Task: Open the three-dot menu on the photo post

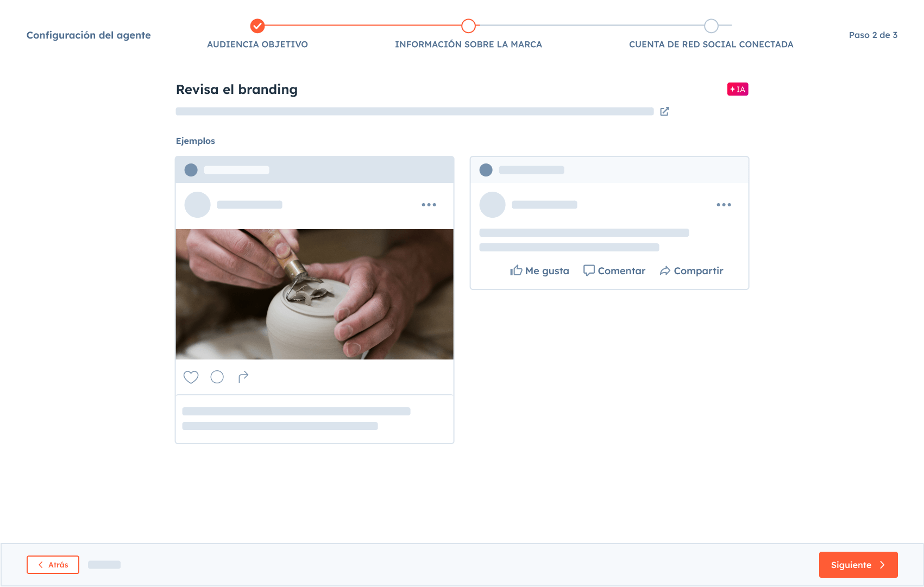Action: click(429, 205)
